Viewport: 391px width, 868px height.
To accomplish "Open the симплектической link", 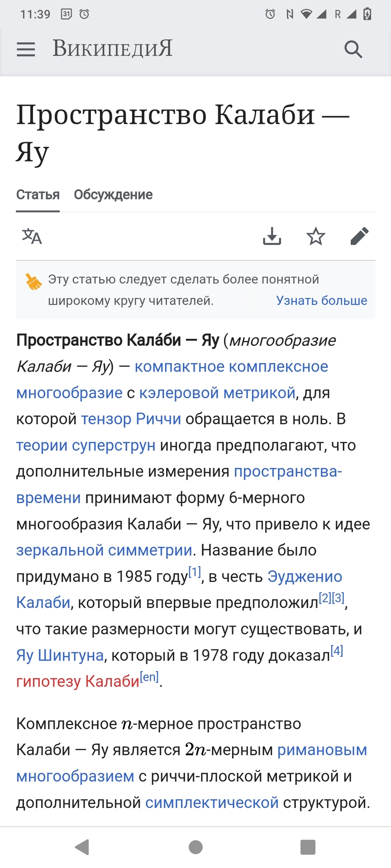I will (212, 802).
